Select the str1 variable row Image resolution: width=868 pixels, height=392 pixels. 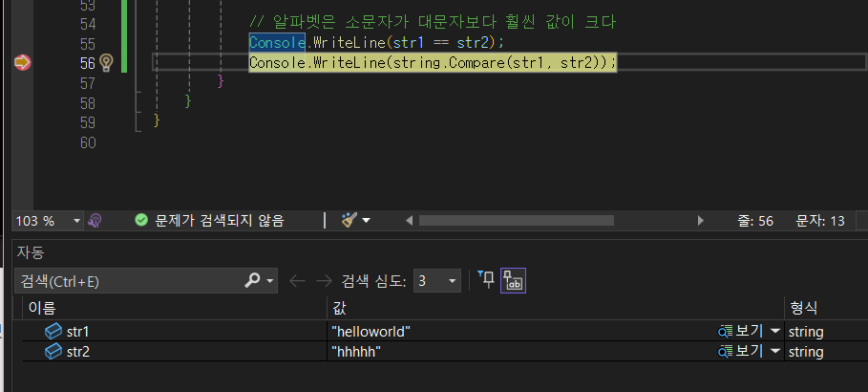445,332
